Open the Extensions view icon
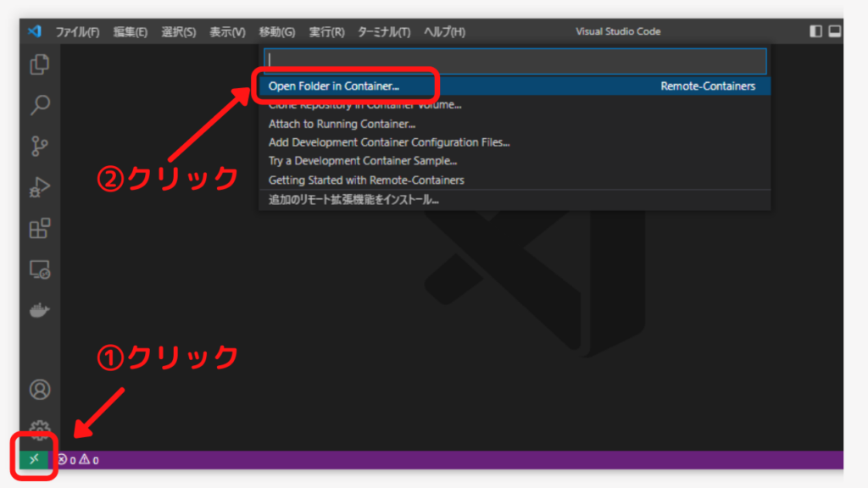The width and height of the screenshot is (868, 488). coord(39,228)
